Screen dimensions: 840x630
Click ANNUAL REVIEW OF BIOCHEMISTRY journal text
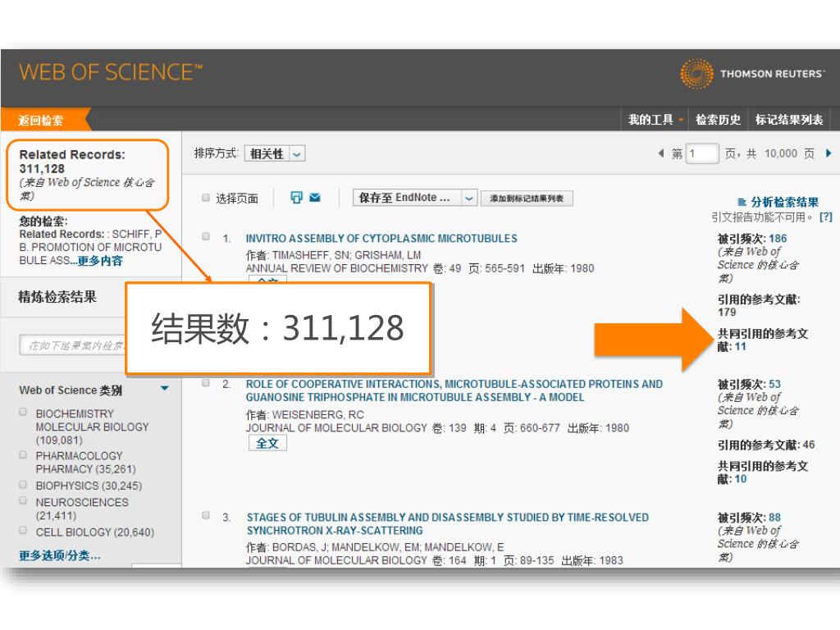click(x=337, y=268)
